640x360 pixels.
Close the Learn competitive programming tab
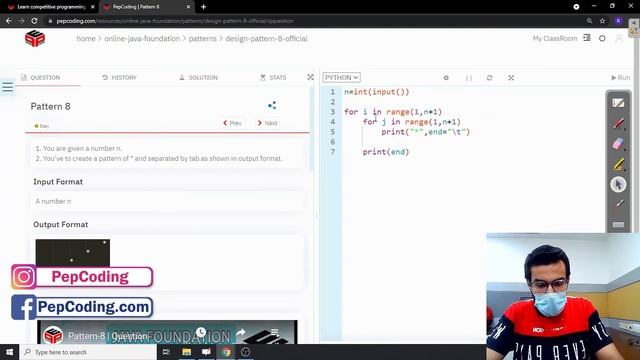point(92,7)
